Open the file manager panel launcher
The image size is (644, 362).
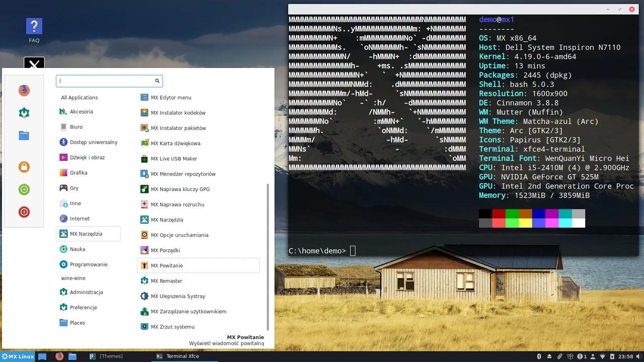(72, 356)
